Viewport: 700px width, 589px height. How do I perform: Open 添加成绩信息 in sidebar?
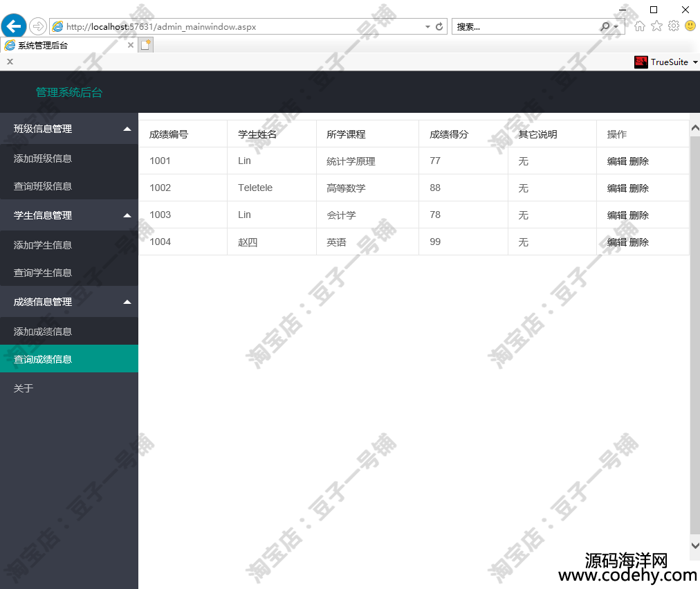(x=69, y=332)
